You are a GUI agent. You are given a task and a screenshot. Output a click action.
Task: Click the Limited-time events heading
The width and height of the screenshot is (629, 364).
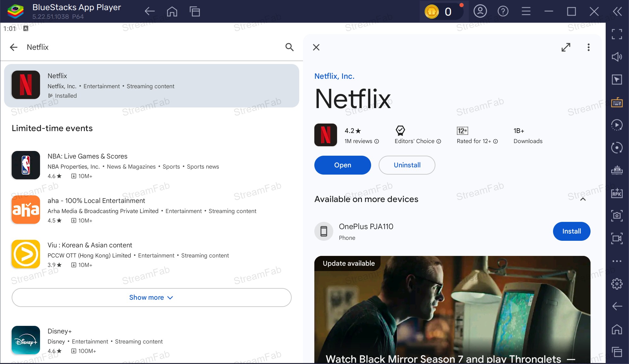pos(52,128)
